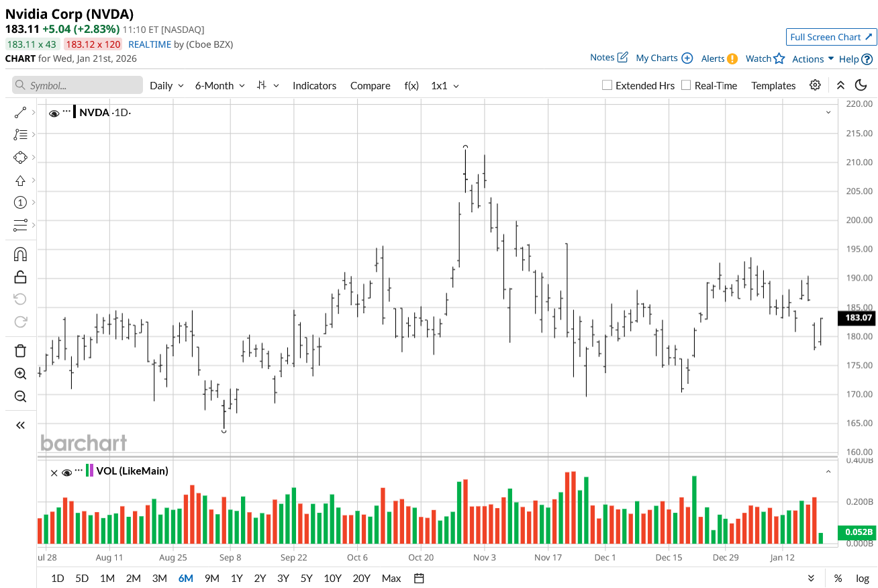Open the f(x) expressions button
This screenshot has height=588, width=878.
tap(411, 85)
